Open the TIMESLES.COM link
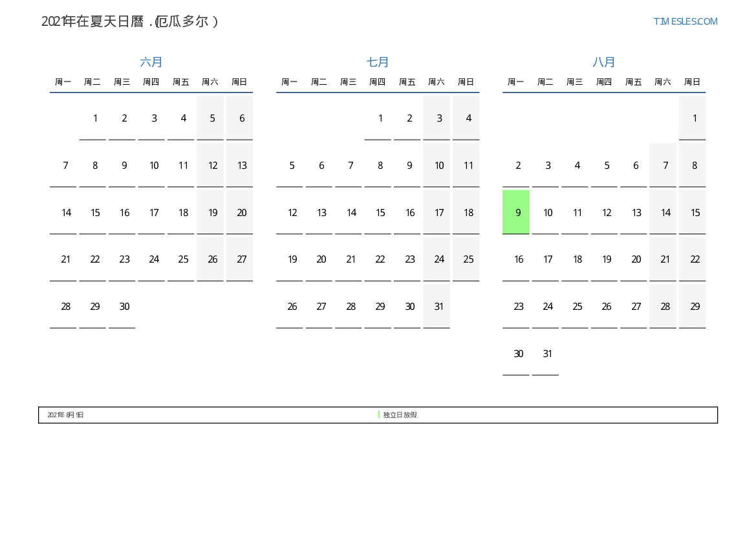Screen dimensions: 756x535 pyautogui.click(x=685, y=21)
